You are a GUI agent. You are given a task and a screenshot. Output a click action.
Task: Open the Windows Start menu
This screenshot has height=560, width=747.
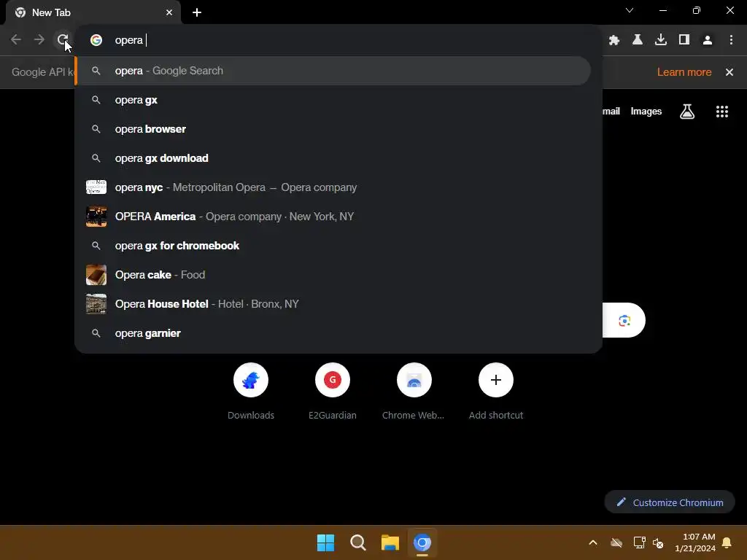click(326, 542)
